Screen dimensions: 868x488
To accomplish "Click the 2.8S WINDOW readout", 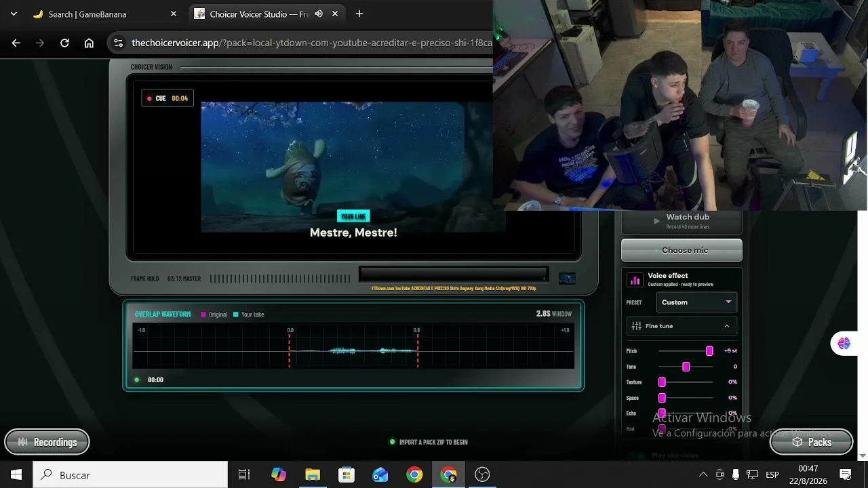I will (x=554, y=314).
